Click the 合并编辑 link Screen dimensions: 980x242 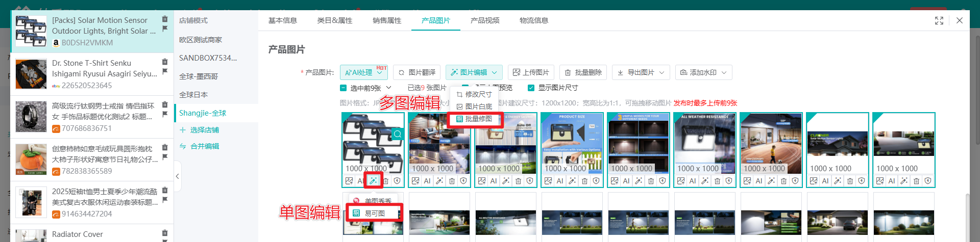pyautogui.click(x=199, y=146)
